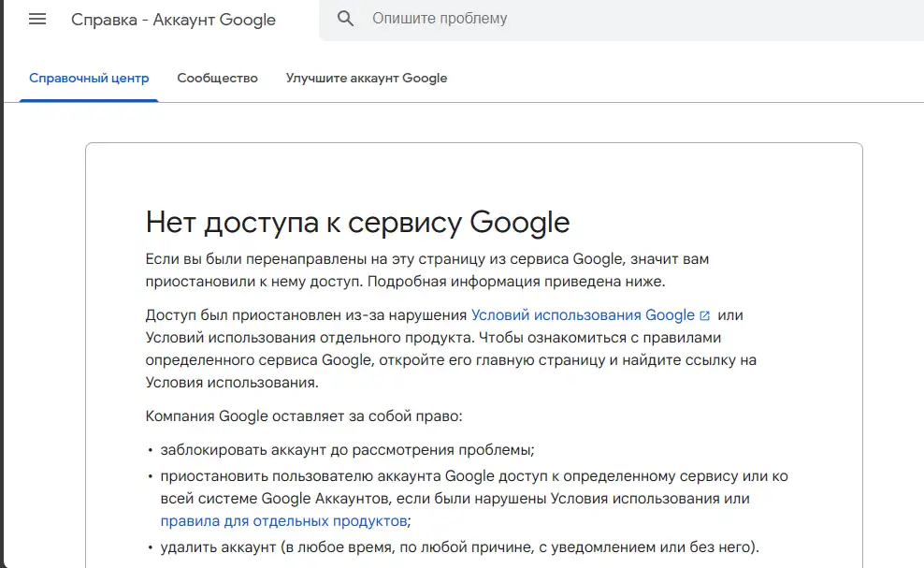924x568 pixels.
Task: Click the bullet "заблокировать аккаунт до рассмотрения проблемы"
Action: coord(347,449)
